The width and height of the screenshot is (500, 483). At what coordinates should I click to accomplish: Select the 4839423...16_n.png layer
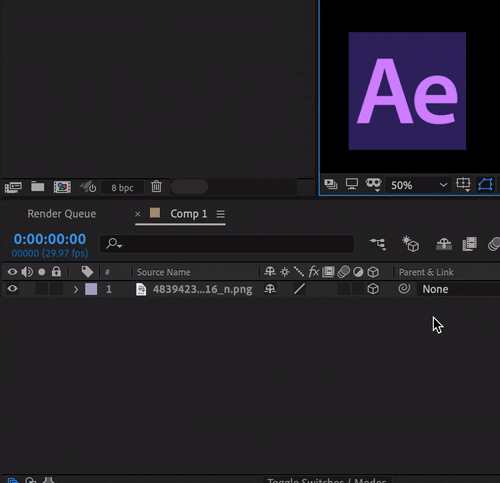pyautogui.click(x=202, y=289)
